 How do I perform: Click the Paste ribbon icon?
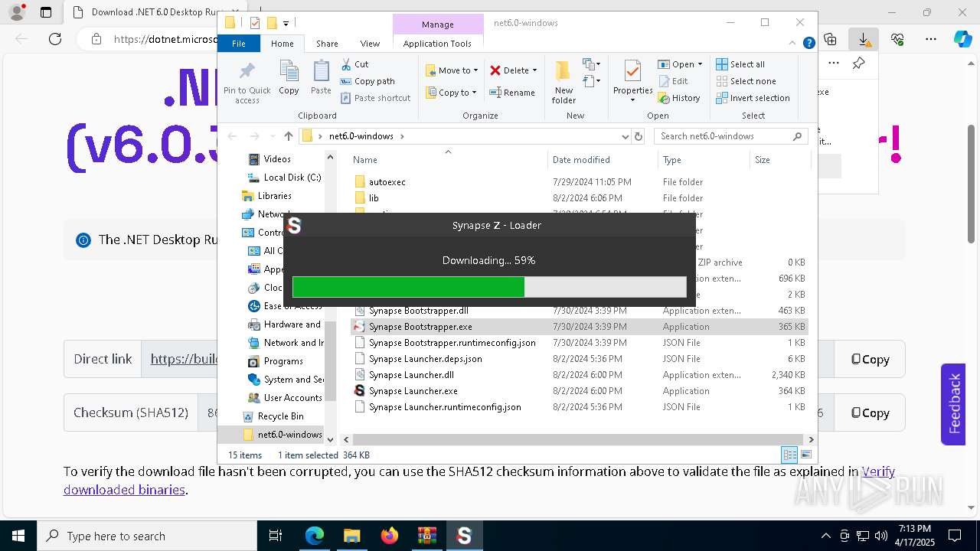coord(321,77)
